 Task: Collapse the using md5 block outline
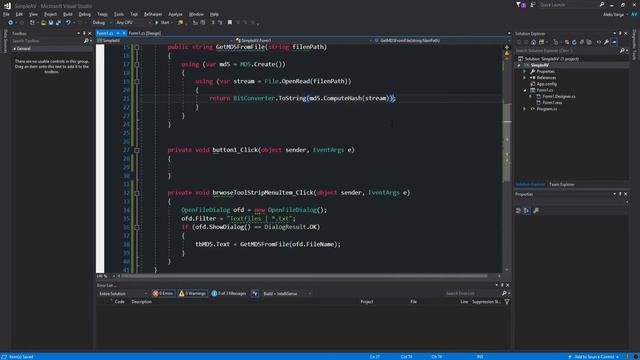(x=137, y=64)
